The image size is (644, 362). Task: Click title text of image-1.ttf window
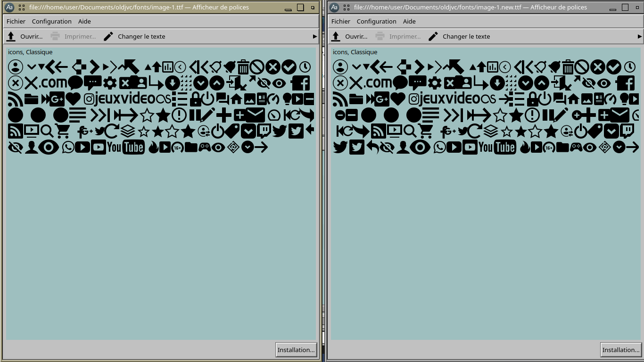[x=139, y=7]
